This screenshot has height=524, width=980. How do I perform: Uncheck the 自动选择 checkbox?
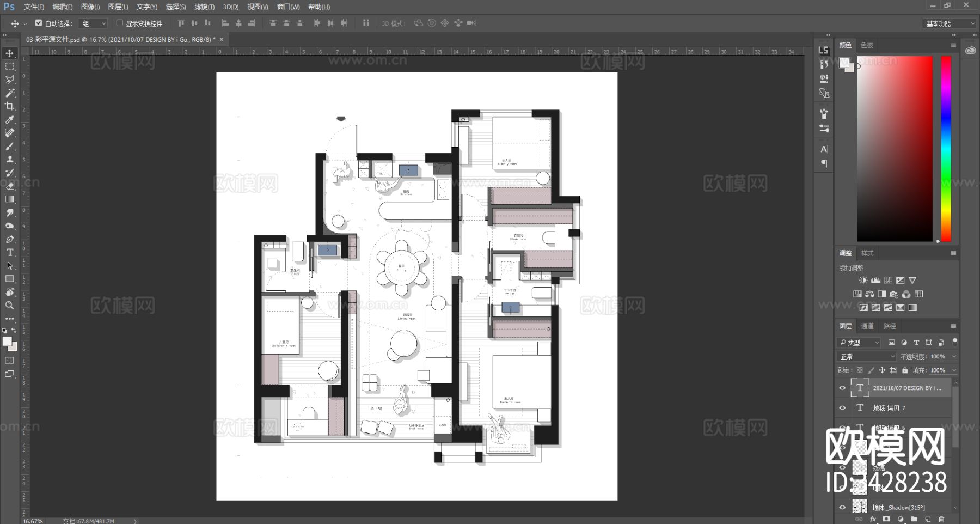click(x=39, y=23)
